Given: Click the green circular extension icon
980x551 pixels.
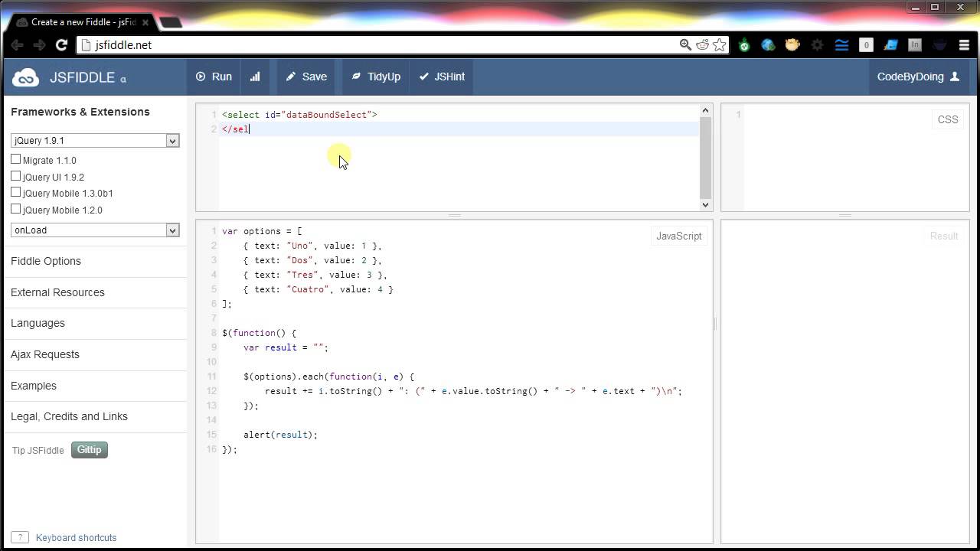Looking at the screenshot, I should pyautogui.click(x=744, y=45).
